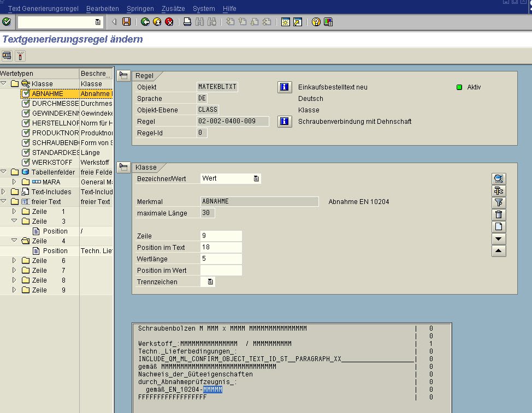Collapse the Tabellenfelder tree node
Viewport: 532px width, 413px height.
(x=4, y=172)
